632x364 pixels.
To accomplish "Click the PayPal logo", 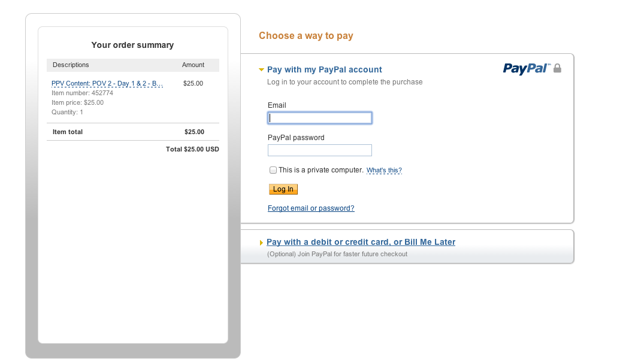I will (x=527, y=68).
